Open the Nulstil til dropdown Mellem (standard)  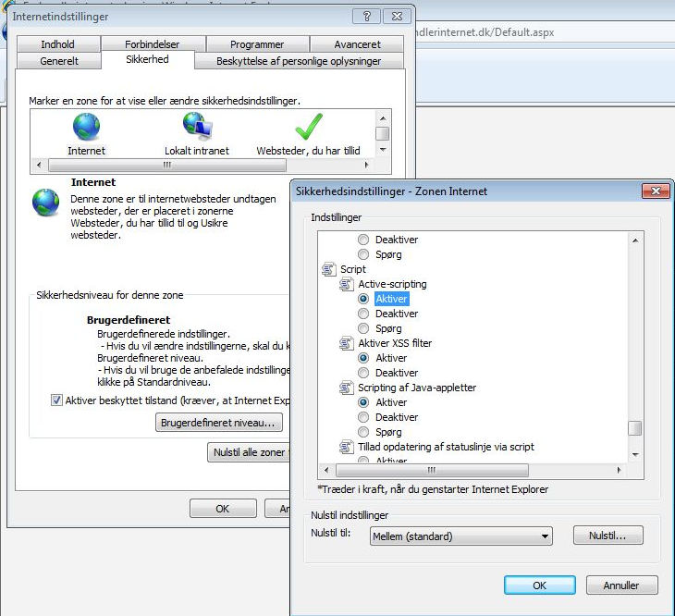tap(460, 536)
